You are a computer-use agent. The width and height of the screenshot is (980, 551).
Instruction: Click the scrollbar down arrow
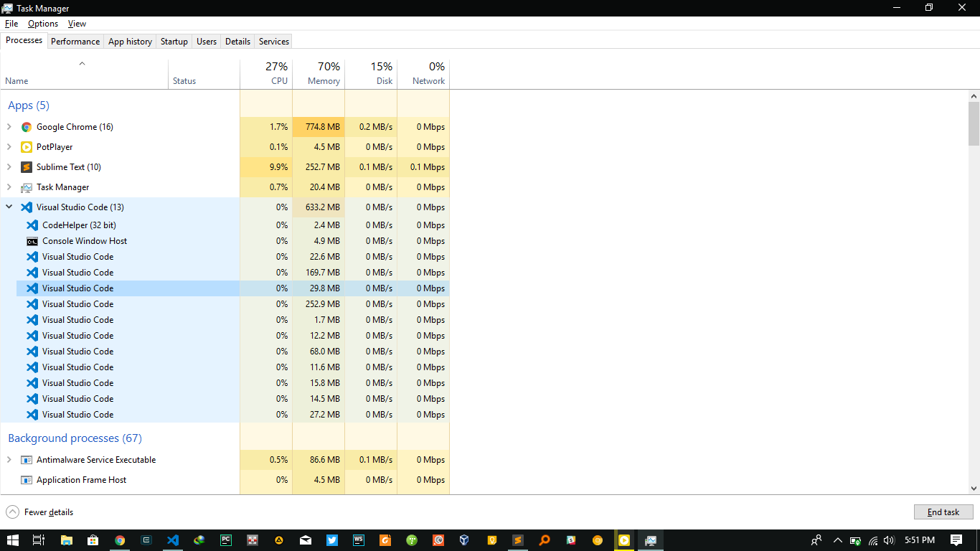(974, 489)
